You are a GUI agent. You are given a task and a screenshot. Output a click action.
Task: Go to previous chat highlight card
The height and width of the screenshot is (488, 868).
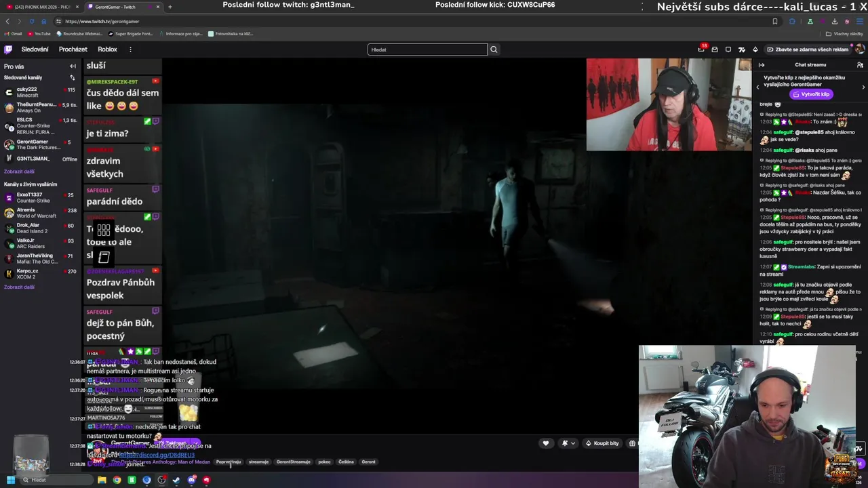[758, 87]
